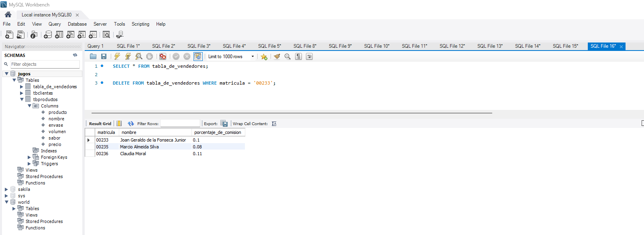Run EXPLAIN on the current statement

[x=139, y=57]
